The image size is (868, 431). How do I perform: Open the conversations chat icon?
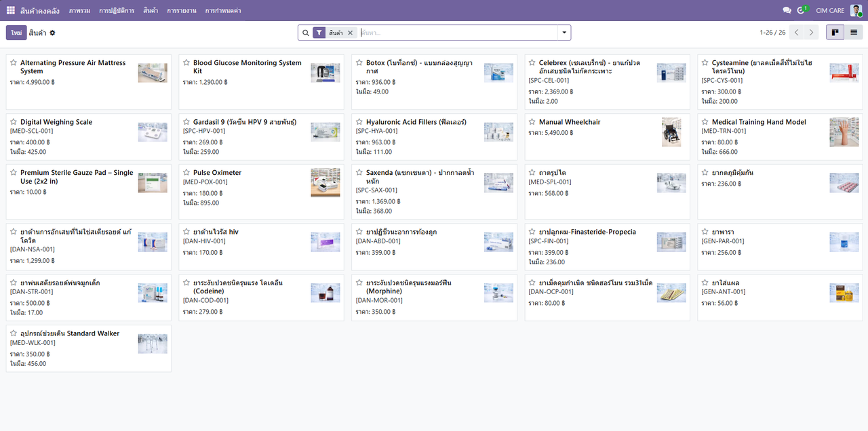[787, 10]
